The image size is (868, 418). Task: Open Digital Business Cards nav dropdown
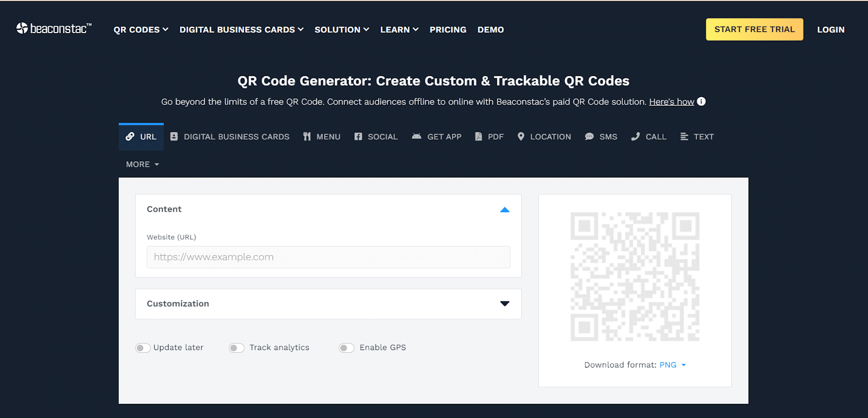[x=241, y=29]
